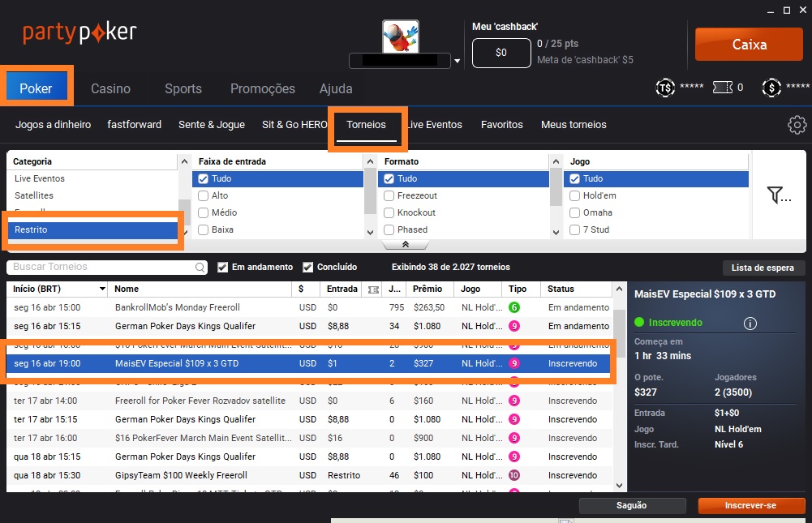Click the T$ tournament dollars icon
The image size is (812, 523).
pos(665,88)
